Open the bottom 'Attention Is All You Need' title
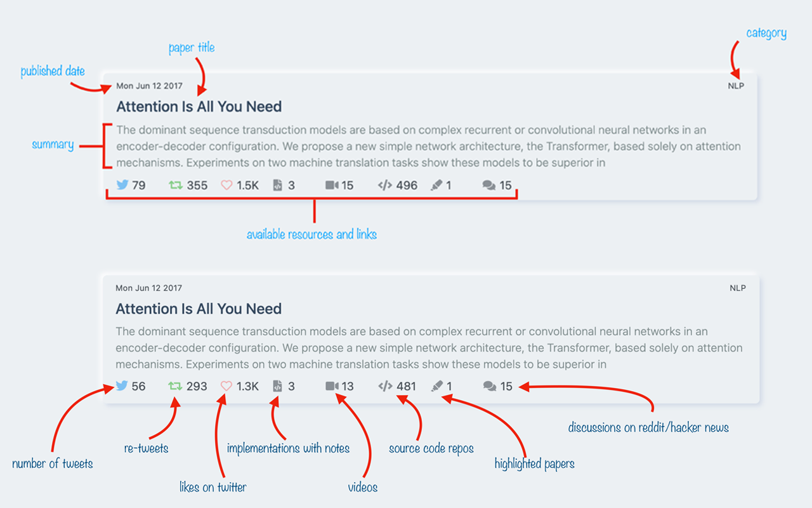The image size is (812, 508). tap(199, 309)
